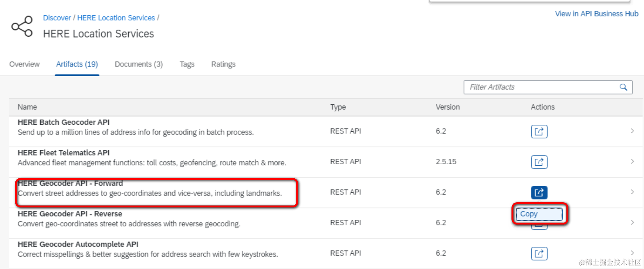Click version 2.5.15 of Fleet Telematics API
Screen dimensions: 644x269
[x=446, y=161]
